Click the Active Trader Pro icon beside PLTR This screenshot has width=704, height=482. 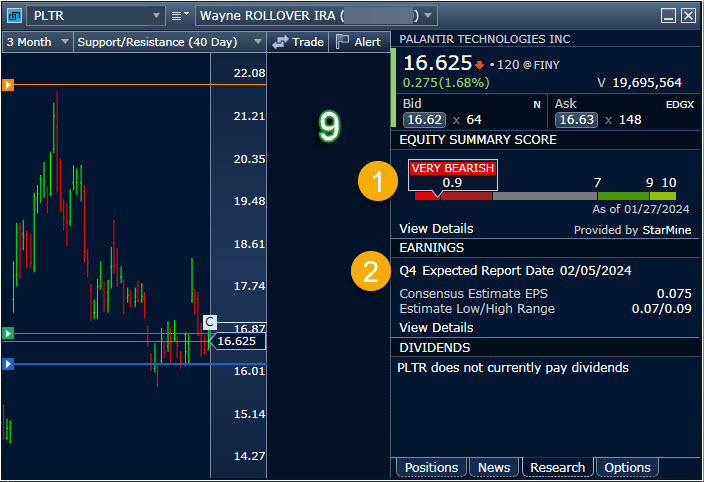pos(15,16)
